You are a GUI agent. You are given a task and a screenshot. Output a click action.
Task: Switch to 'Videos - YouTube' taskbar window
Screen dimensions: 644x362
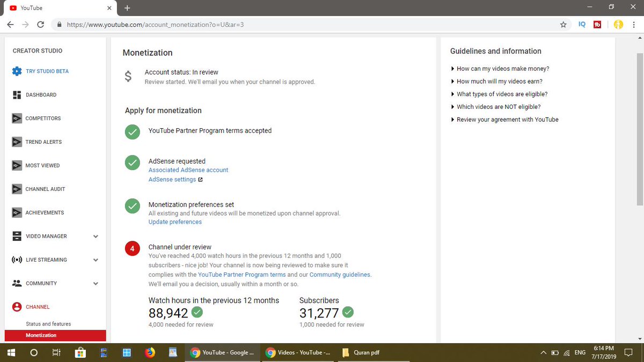[298, 352]
